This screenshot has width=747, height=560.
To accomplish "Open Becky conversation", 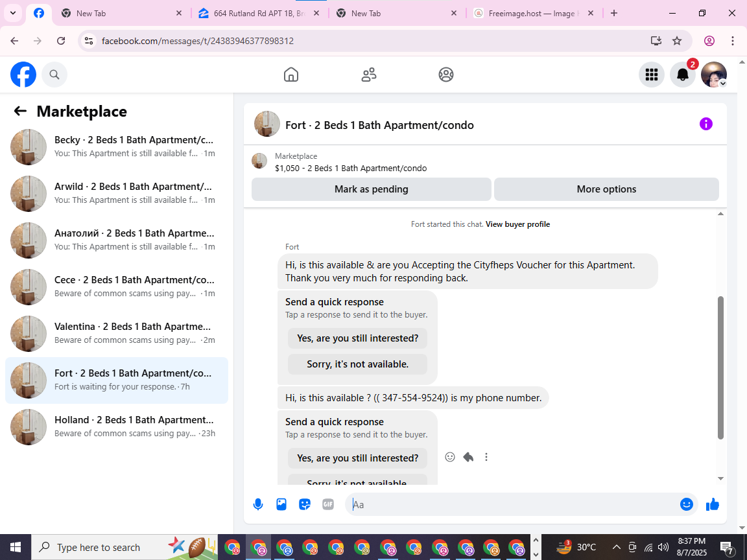I will 116,146.
